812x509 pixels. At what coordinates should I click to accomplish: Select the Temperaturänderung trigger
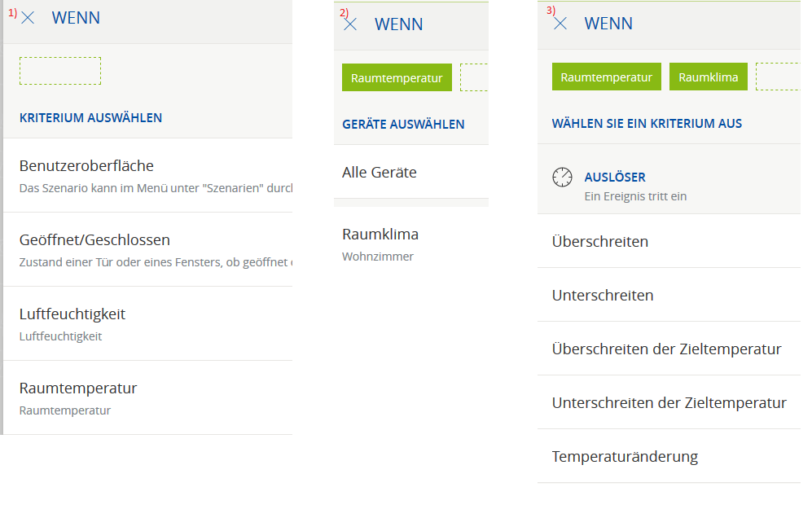(625, 457)
